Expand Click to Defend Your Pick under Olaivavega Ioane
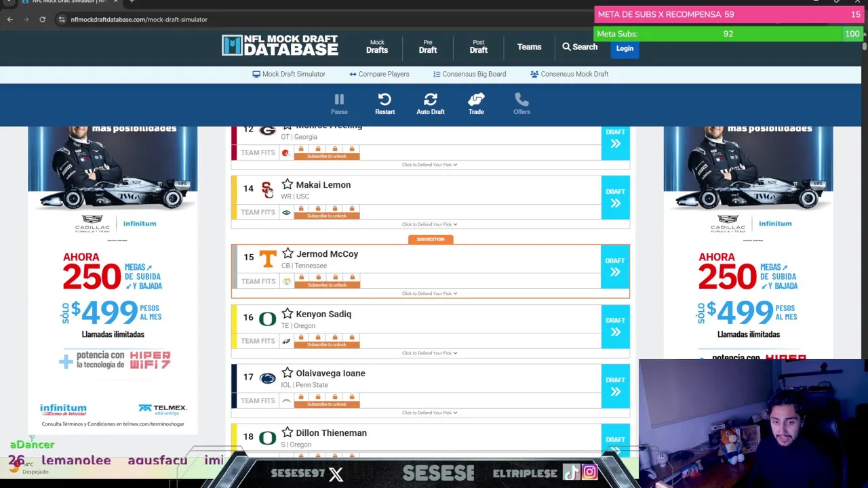Image resolution: width=868 pixels, height=488 pixels. [429, 413]
